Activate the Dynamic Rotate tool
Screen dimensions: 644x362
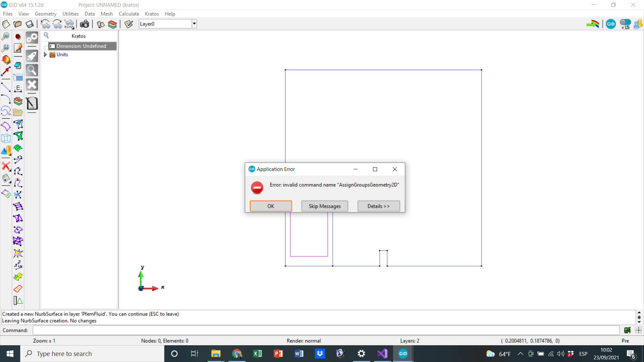coord(6,60)
